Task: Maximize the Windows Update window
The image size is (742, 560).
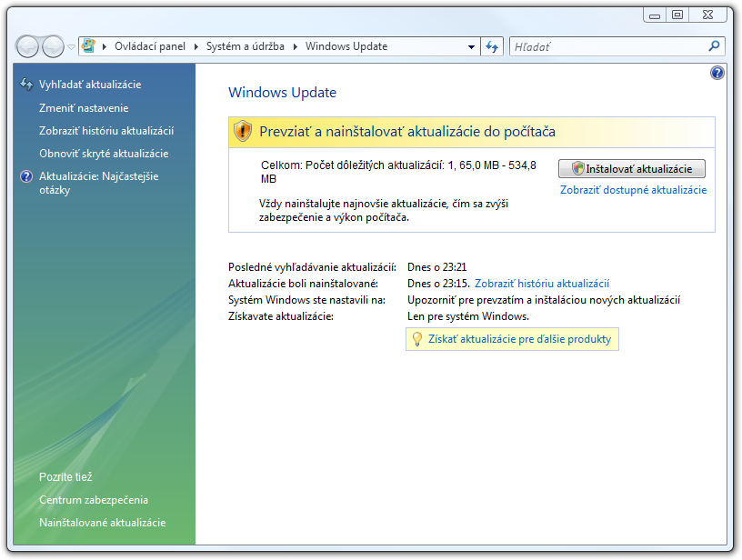Action: pos(677,15)
